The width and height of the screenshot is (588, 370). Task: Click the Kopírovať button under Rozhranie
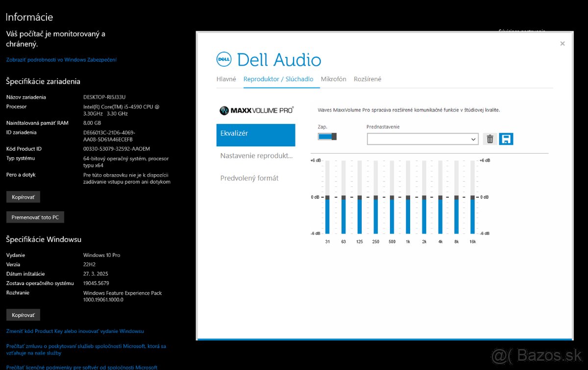23,314
